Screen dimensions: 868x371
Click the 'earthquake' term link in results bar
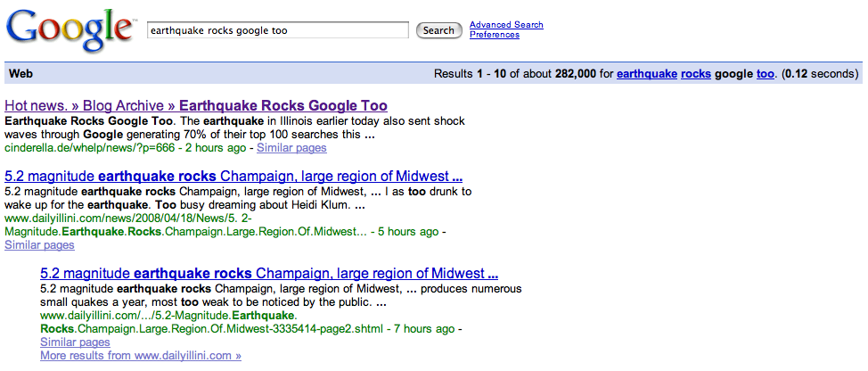pos(645,74)
